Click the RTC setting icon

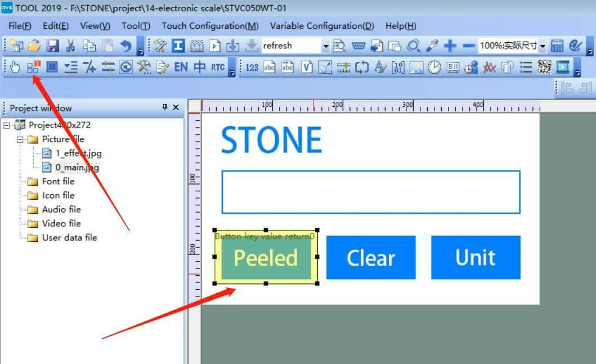(x=218, y=68)
